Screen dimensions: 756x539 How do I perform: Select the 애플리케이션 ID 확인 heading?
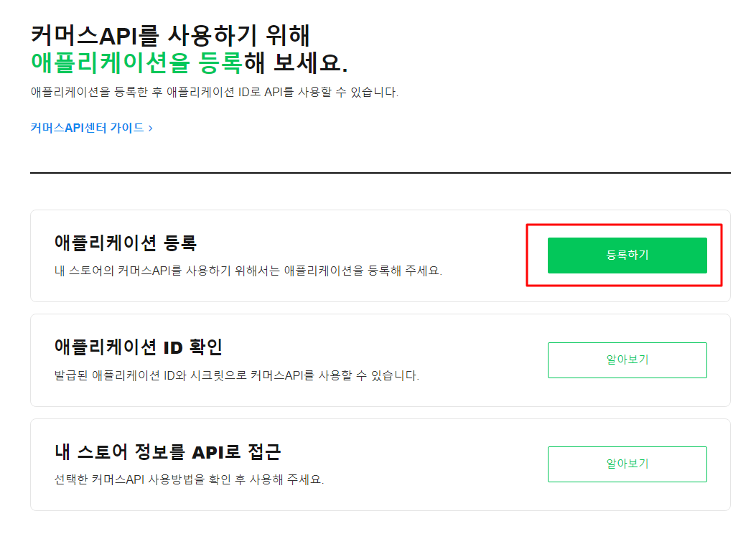[138, 347]
